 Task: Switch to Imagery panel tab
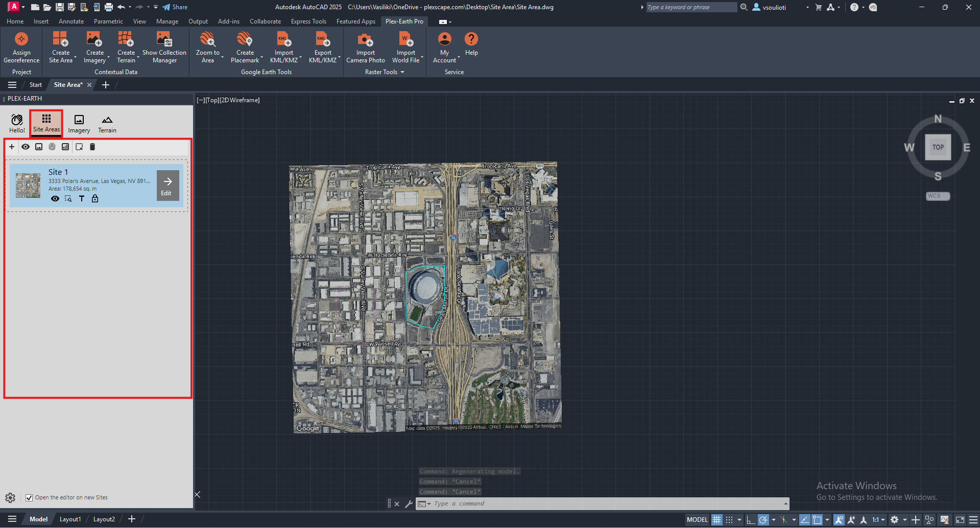pyautogui.click(x=79, y=124)
